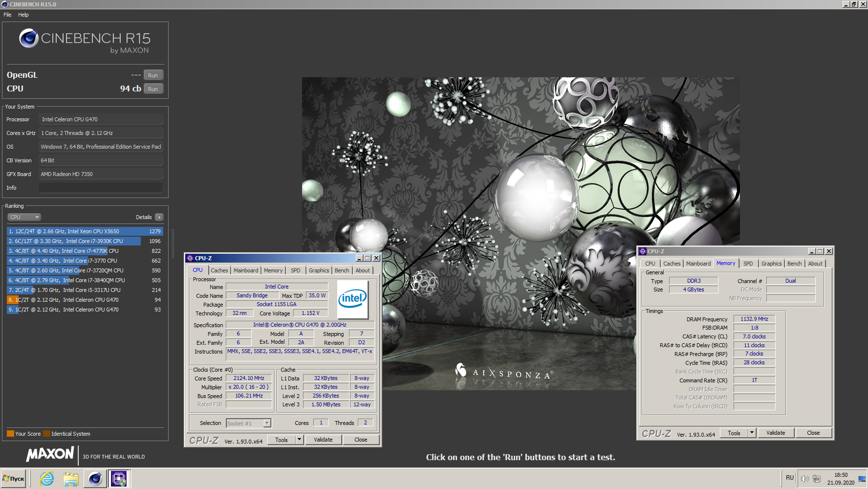Run the CPU benchmark
The width and height of the screenshot is (868, 489).
pos(153,89)
